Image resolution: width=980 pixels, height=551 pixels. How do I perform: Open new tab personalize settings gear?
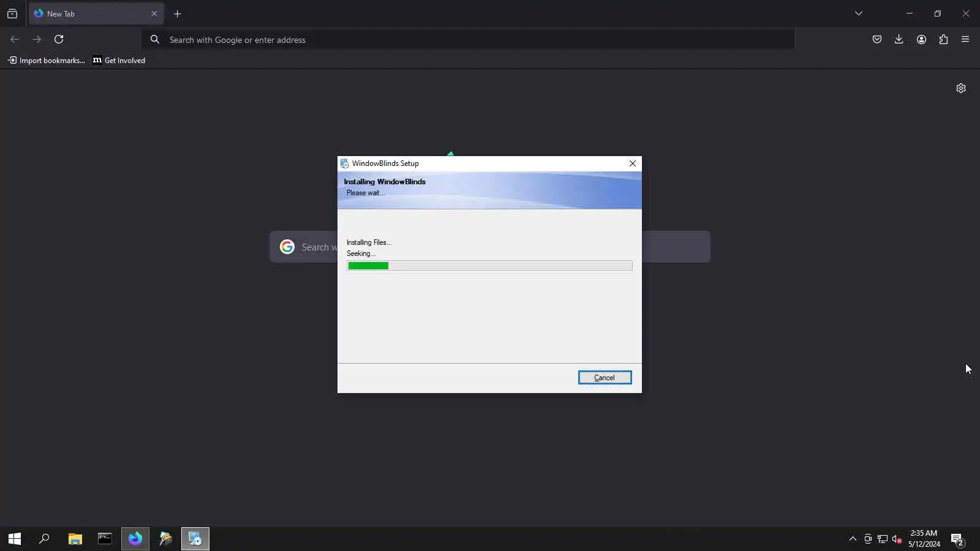[x=961, y=88]
